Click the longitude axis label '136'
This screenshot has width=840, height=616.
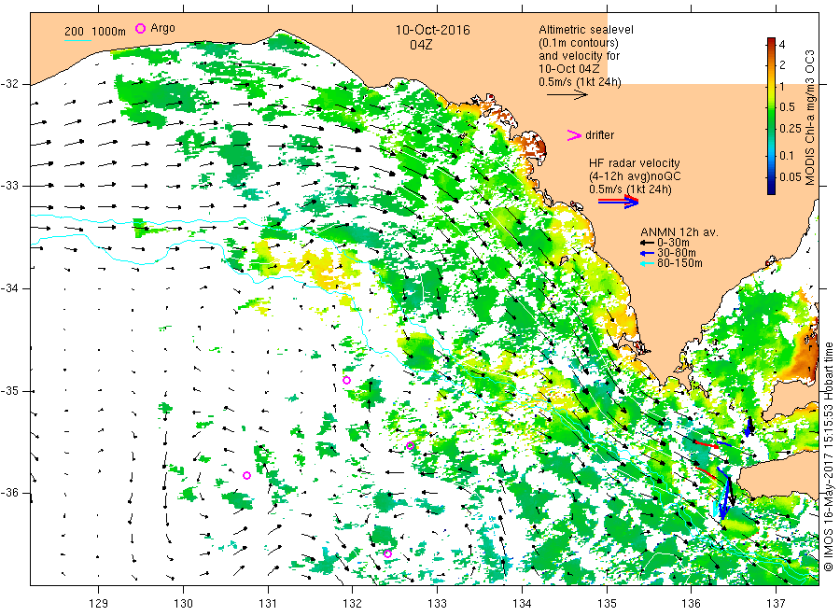coord(691,604)
